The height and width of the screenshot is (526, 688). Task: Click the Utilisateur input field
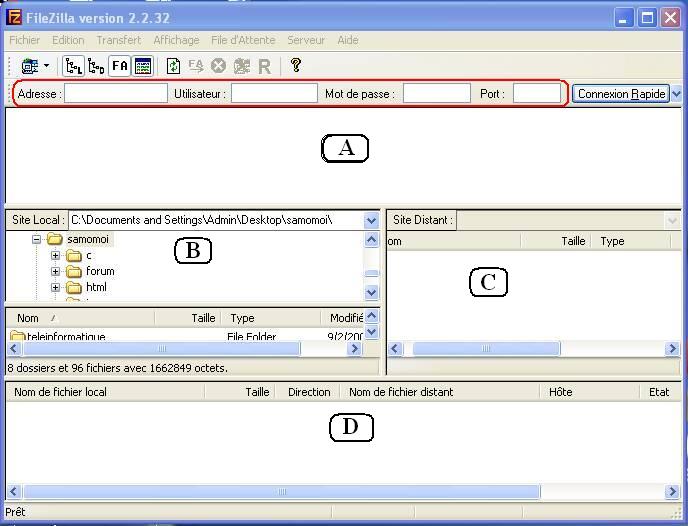(x=274, y=93)
